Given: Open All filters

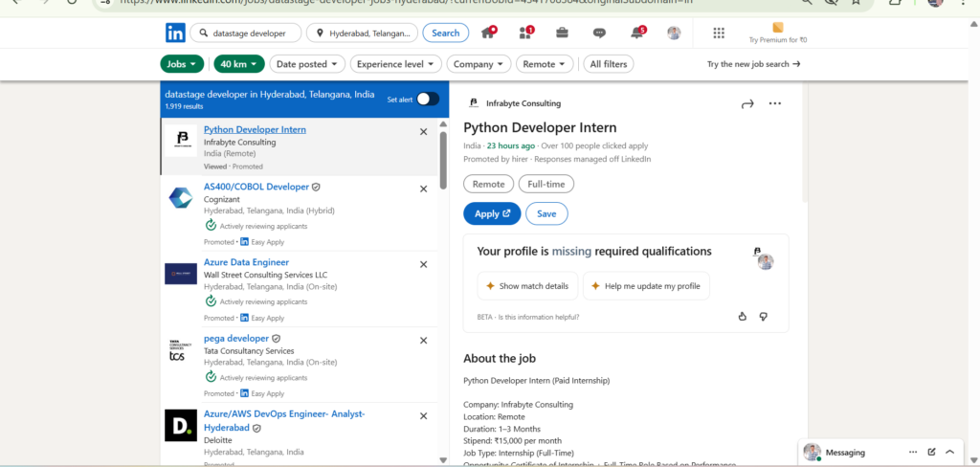Looking at the screenshot, I should tap(609, 64).
